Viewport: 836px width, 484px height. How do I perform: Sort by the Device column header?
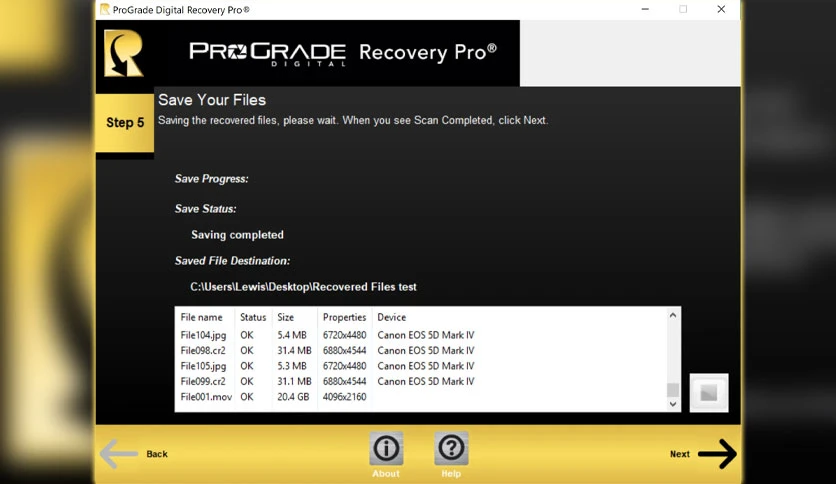pyautogui.click(x=391, y=317)
